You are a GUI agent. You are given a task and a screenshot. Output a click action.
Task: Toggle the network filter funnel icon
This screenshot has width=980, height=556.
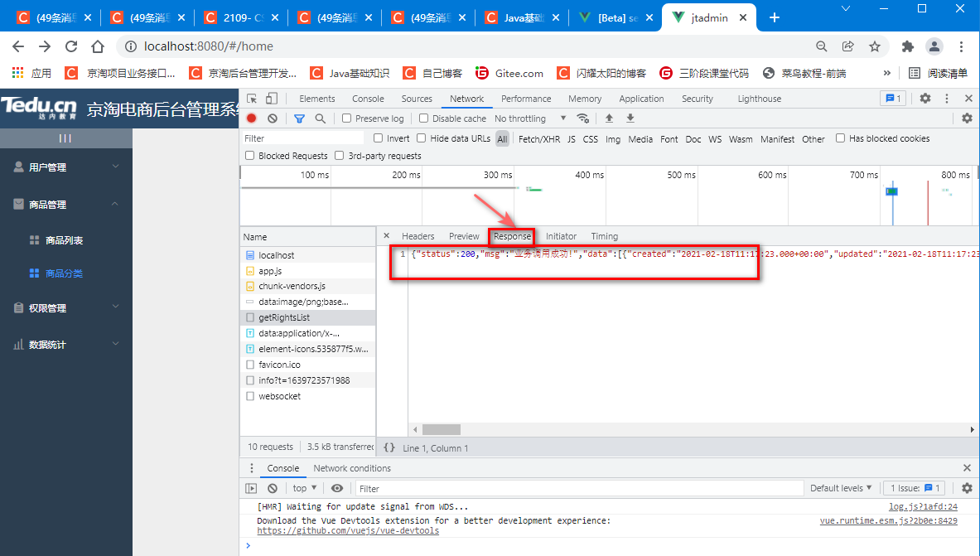click(x=299, y=118)
